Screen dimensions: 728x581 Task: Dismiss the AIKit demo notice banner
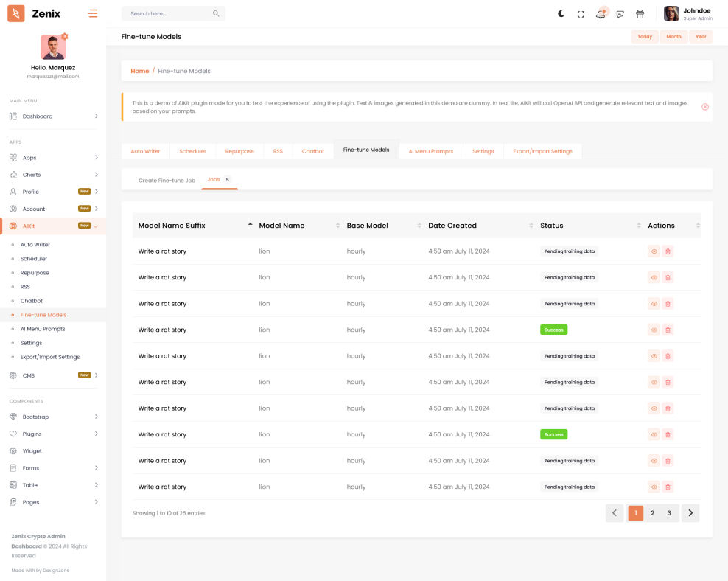(x=704, y=107)
